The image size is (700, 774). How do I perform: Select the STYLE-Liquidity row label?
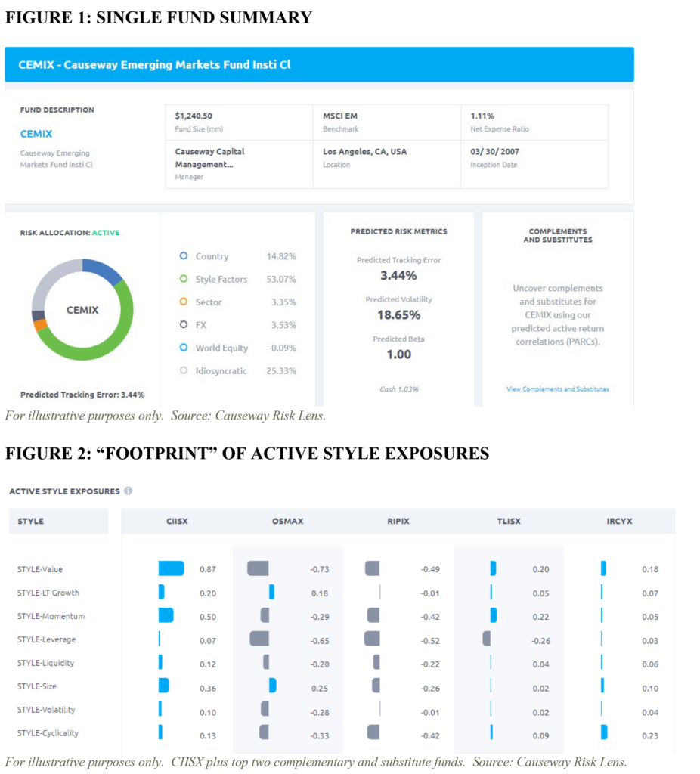tap(45, 663)
